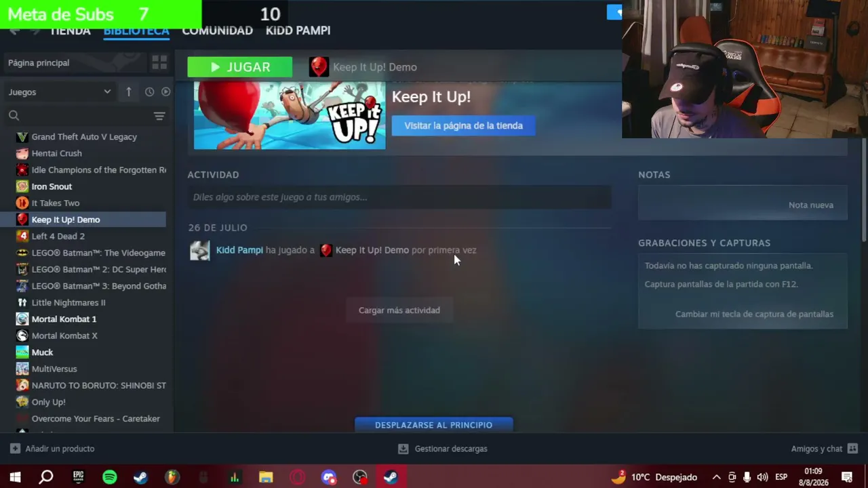Create a note with Nota nueva

click(811, 205)
